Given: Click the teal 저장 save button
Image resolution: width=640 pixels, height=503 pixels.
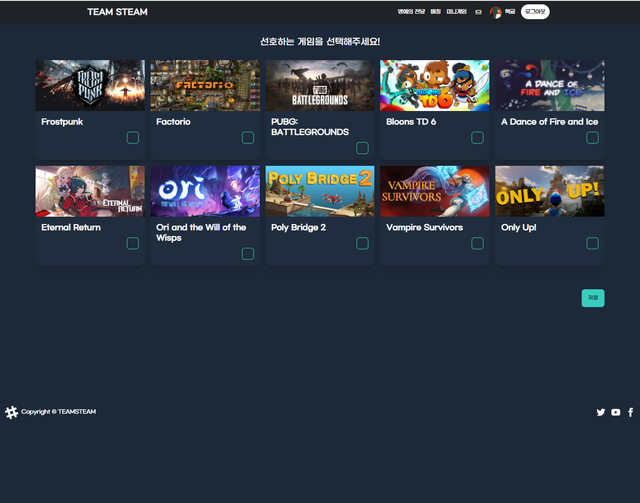Looking at the screenshot, I should (x=593, y=298).
